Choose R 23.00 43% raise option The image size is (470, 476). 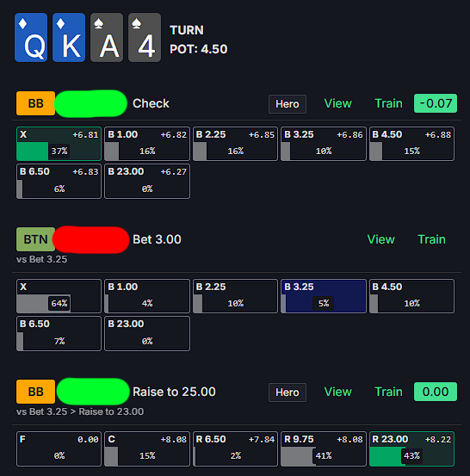(x=411, y=448)
